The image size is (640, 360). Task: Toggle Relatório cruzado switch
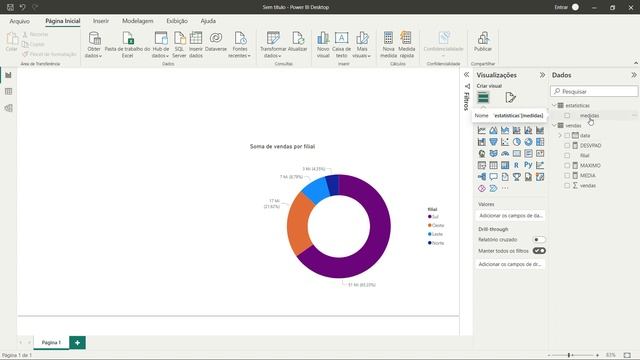point(539,240)
